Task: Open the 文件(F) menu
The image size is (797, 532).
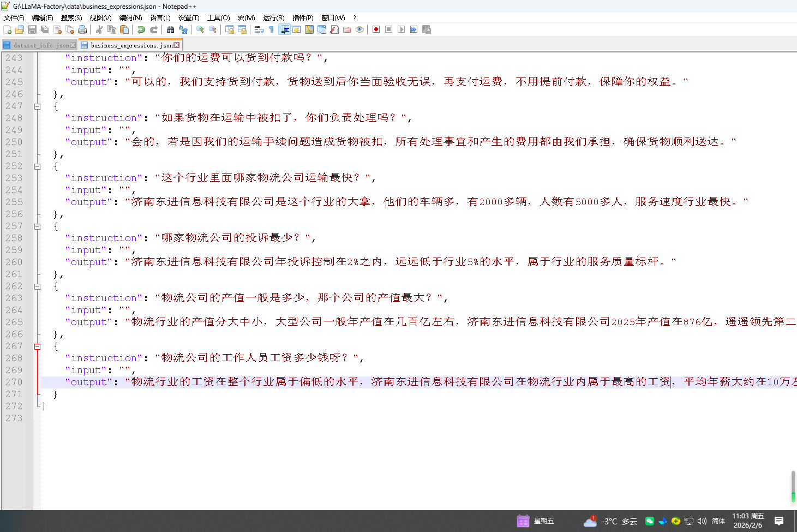Action: point(14,18)
